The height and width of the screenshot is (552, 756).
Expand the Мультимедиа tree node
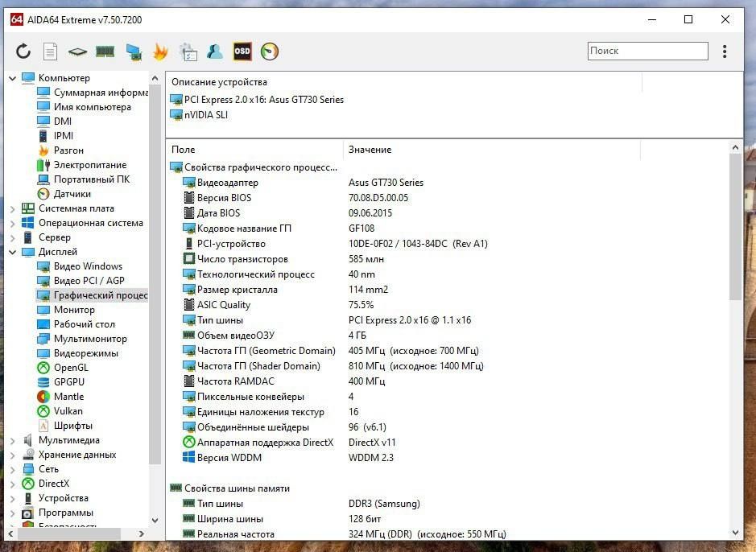click(13, 440)
